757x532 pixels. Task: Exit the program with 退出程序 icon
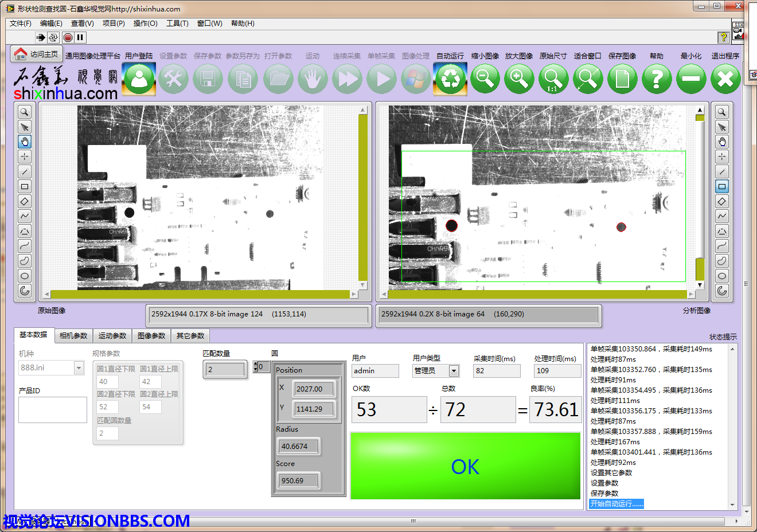[725, 79]
